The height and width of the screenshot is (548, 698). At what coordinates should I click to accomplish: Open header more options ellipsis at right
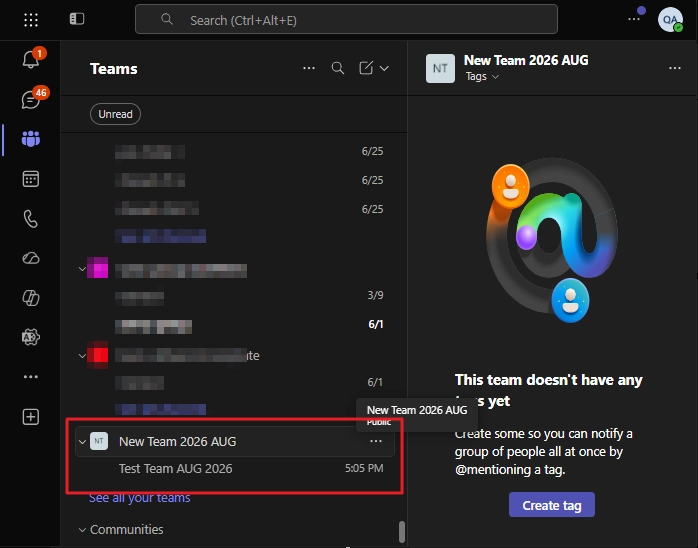(x=675, y=68)
